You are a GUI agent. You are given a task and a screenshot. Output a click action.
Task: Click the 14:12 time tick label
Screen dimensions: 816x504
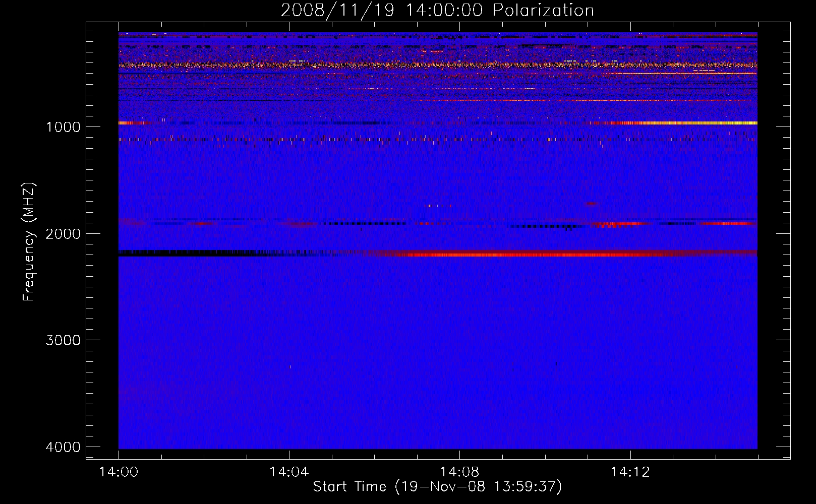[x=630, y=472]
